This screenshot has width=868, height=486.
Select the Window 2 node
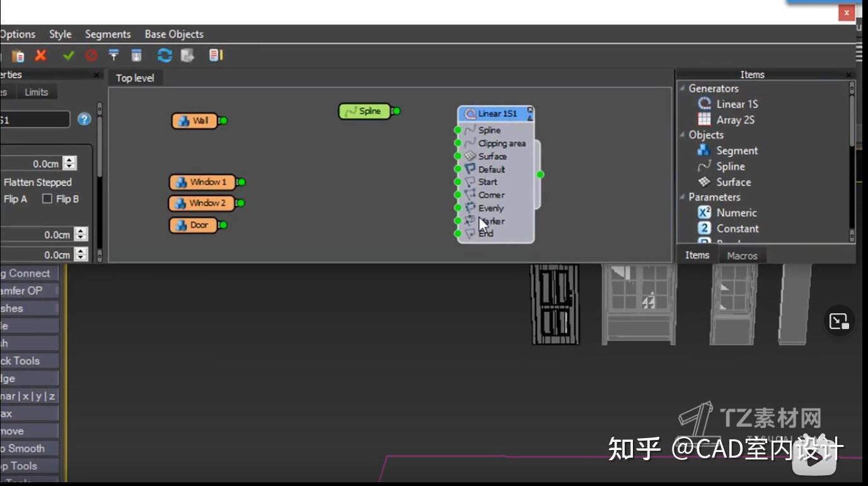point(203,203)
